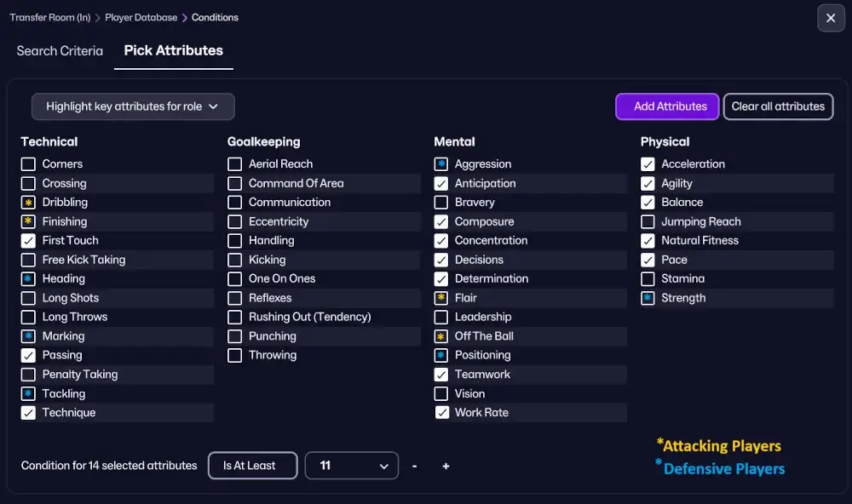Toggle the starred Finishing checkbox
Image resolution: width=852 pixels, height=504 pixels.
pos(28,221)
